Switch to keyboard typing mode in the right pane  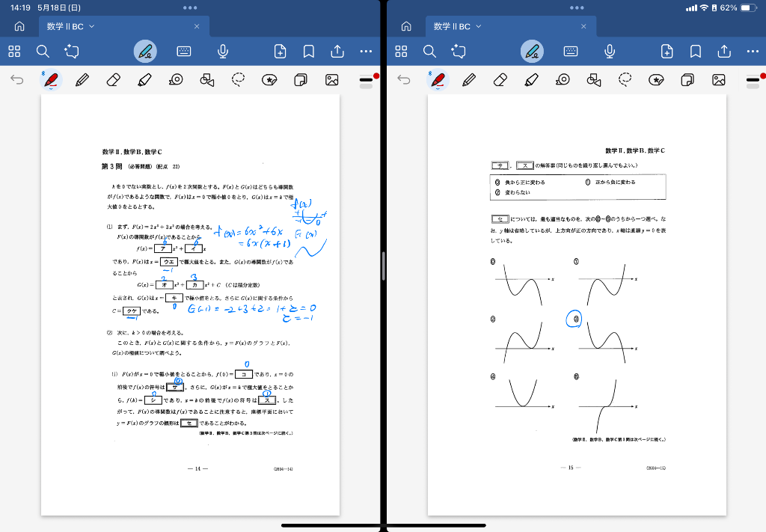point(571,51)
